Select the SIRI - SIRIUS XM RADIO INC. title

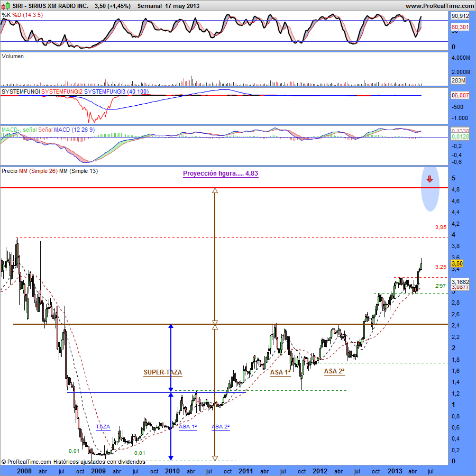[51, 6]
